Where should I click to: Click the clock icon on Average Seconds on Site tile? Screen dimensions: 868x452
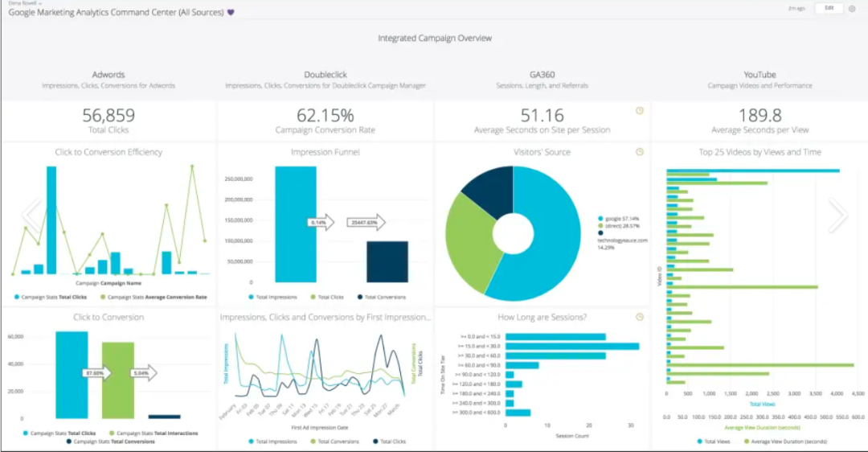[640, 111]
